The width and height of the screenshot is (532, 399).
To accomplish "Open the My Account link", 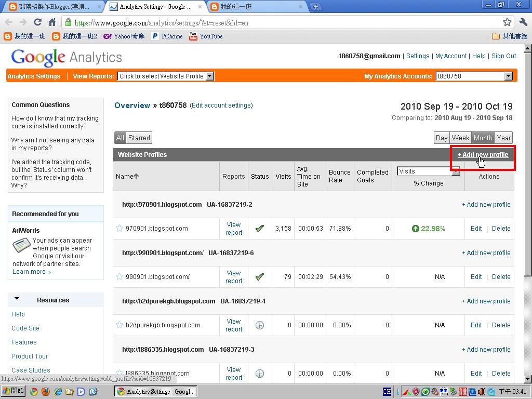I will pos(451,56).
